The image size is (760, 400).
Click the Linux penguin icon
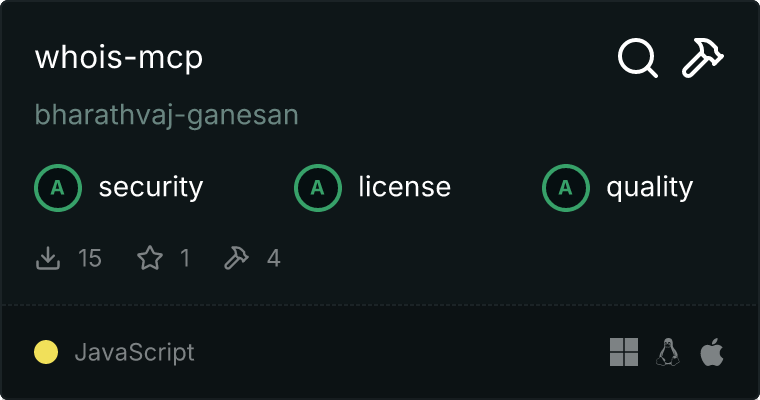(668, 352)
